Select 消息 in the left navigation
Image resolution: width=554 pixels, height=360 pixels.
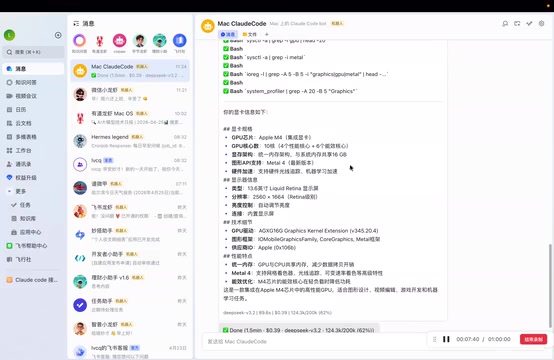(33, 69)
